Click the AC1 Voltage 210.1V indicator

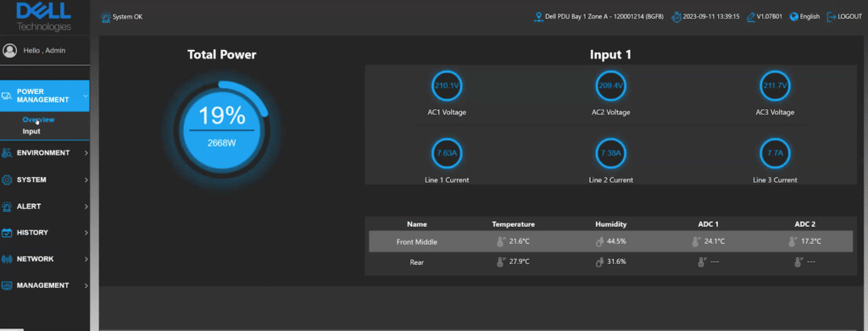tap(447, 86)
